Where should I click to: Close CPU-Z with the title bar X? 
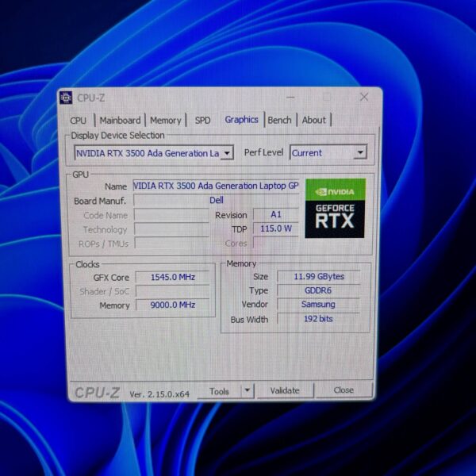(x=364, y=97)
